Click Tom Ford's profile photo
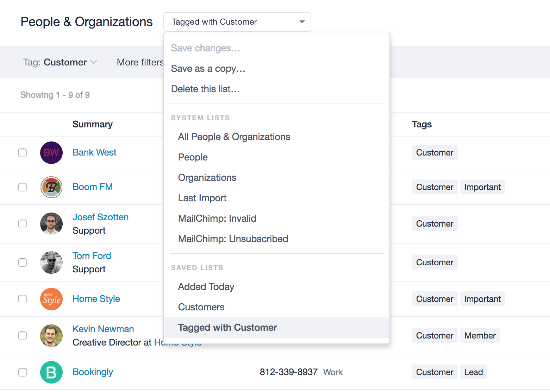The width and height of the screenshot is (550, 392). tap(51, 263)
